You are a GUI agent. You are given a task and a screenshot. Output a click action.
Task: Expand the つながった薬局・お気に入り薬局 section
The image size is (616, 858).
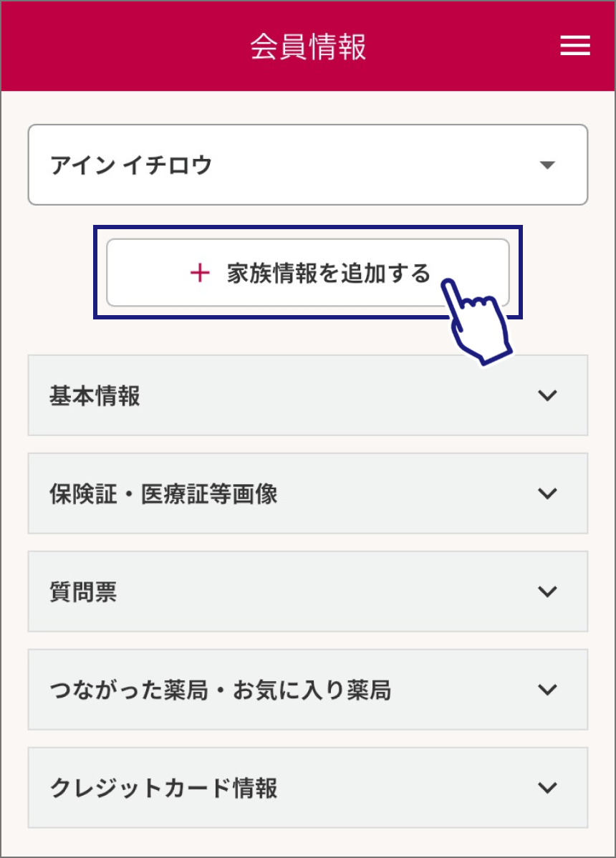308,690
